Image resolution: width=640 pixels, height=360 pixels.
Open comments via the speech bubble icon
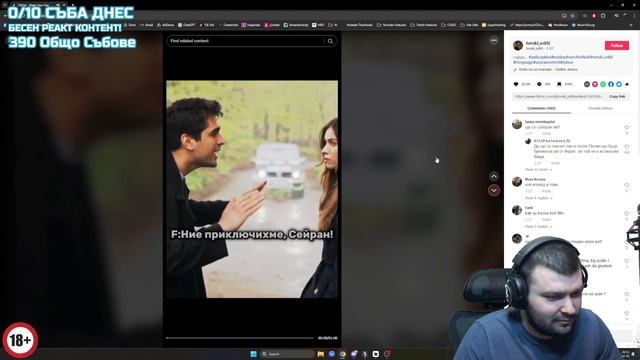(539, 84)
